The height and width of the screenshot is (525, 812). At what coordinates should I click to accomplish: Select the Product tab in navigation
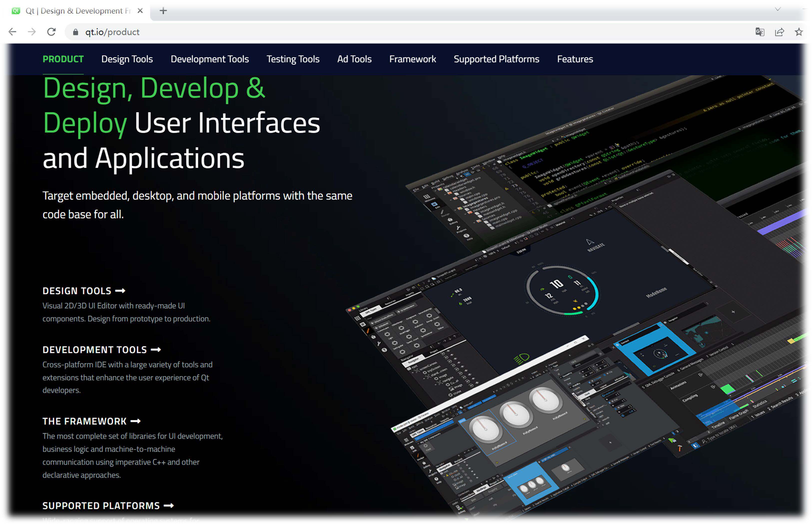click(x=63, y=58)
